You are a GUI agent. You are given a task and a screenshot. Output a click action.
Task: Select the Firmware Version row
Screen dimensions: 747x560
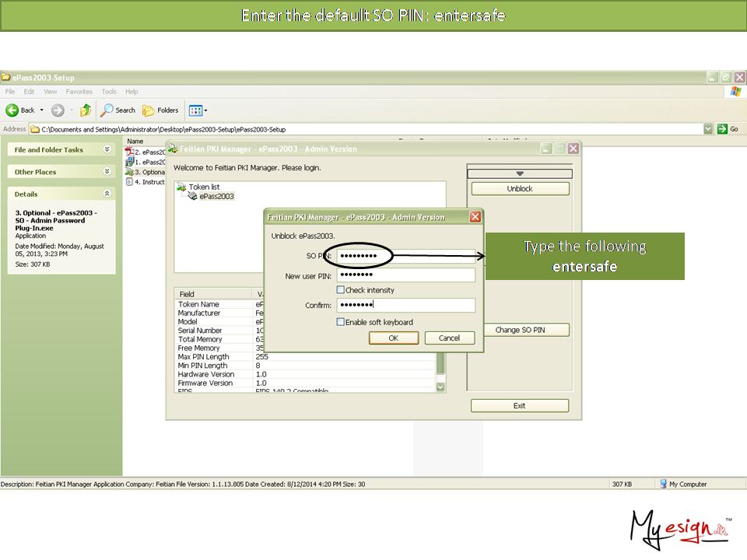tap(305, 383)
